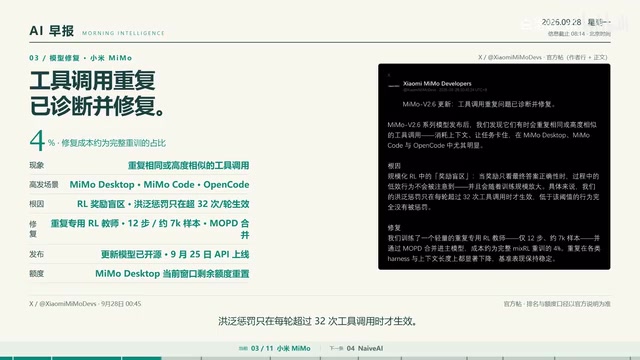Screen dimensions: 640x360
Task: Click the value 'MiMo Desktop 当前窗口剩余额度重置'
Action: pyautogui.click(x=172, y=273)
